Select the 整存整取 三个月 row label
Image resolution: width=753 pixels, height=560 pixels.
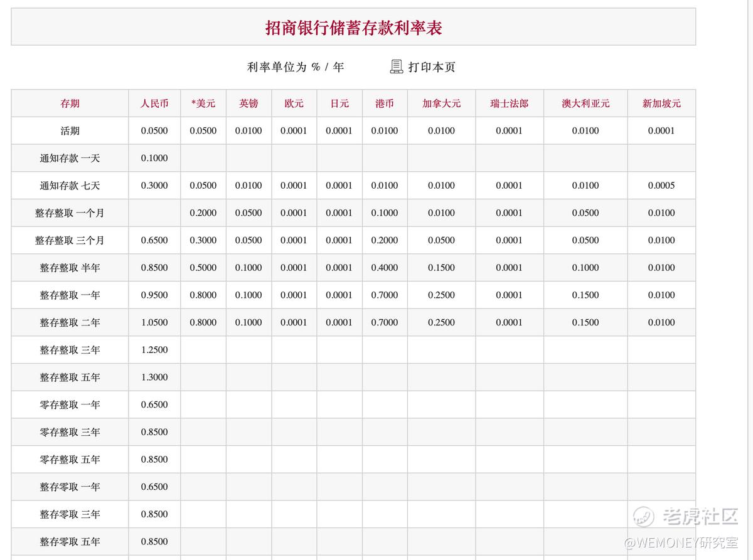click(x=70, y=240)
